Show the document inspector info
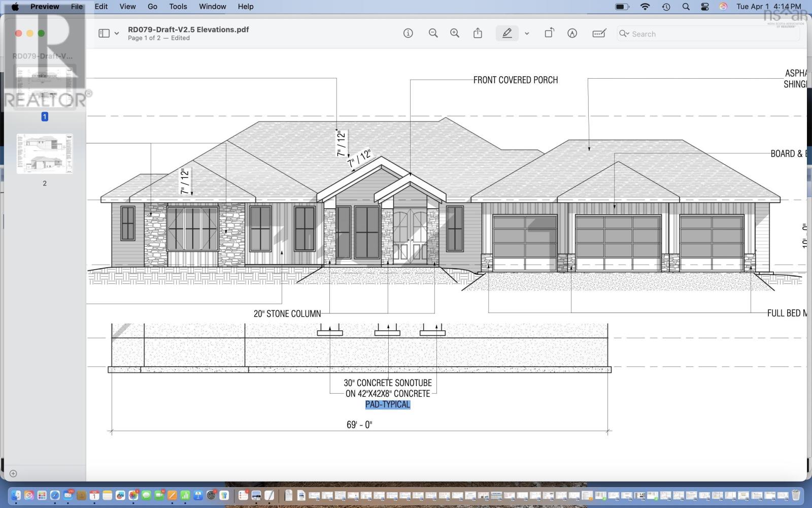812x508 pixels. click(408, 33)
